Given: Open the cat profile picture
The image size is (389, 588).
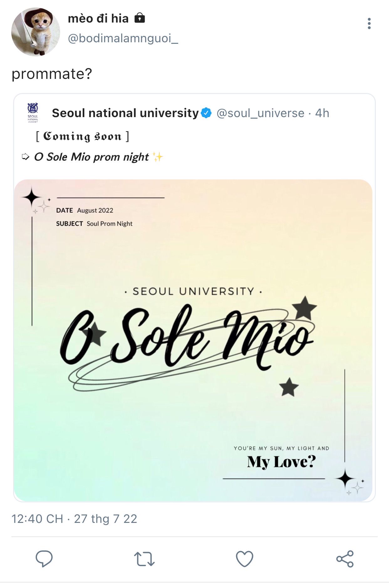Looking at the screenshot, I should click(x=35, y=32).
